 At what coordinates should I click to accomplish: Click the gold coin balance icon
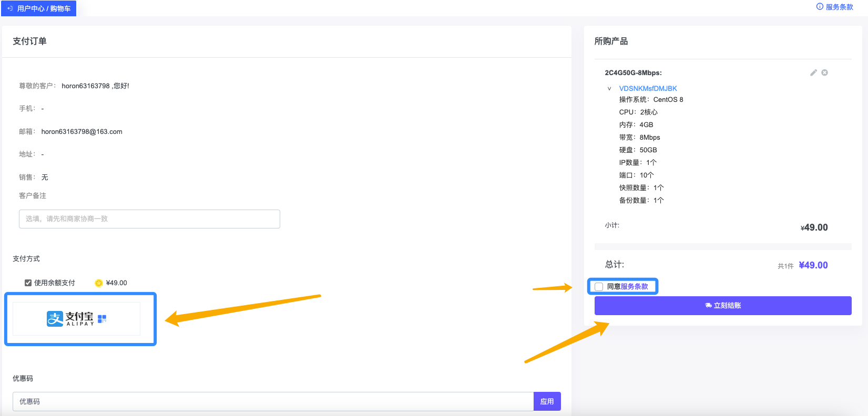99,283
